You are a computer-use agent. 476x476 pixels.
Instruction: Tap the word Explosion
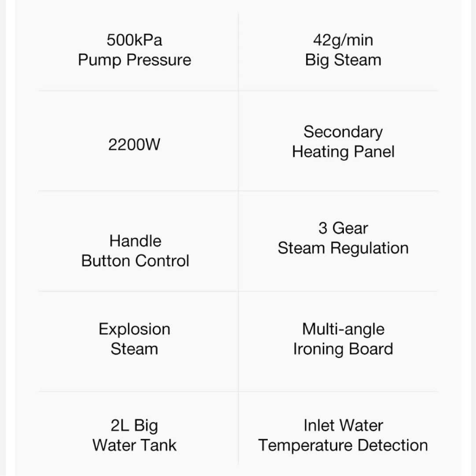pos(134,329)
